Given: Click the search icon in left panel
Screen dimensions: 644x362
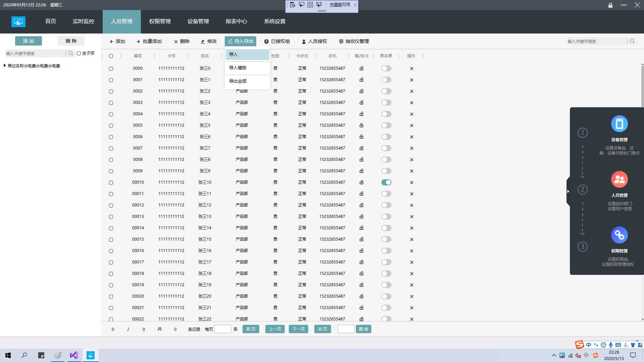Looking at the screenshot, I should pyautogui.click(x=71, y=53).
